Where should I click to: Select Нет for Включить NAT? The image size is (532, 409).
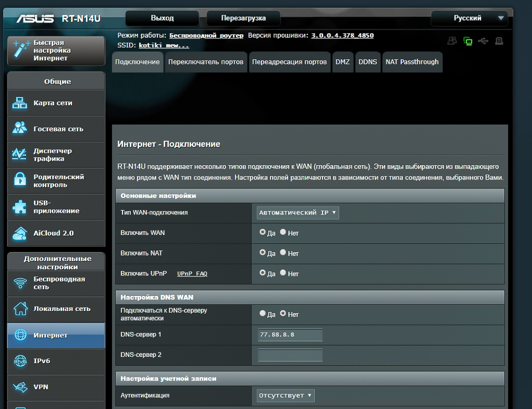point(283,253)
